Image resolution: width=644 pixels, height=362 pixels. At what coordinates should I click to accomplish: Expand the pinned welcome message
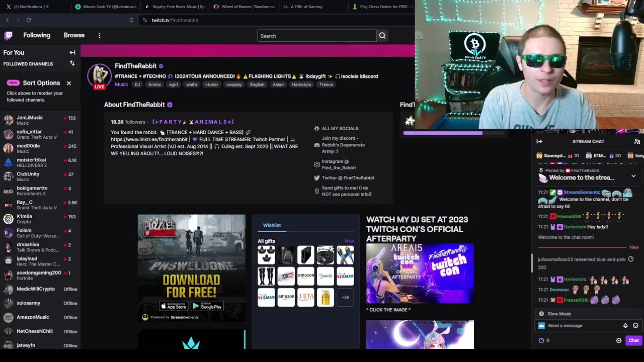point(633,176)
